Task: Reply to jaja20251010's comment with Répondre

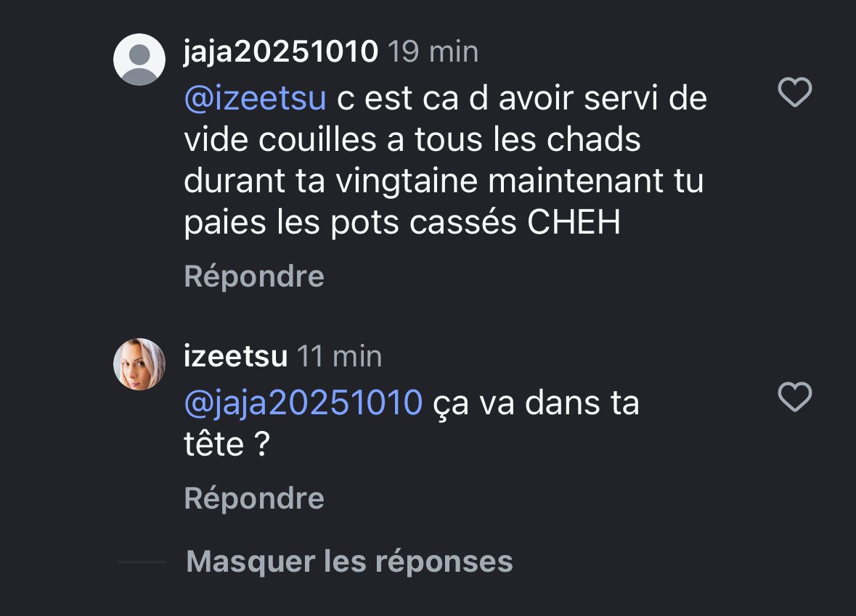Action: [x=254, y=276]
